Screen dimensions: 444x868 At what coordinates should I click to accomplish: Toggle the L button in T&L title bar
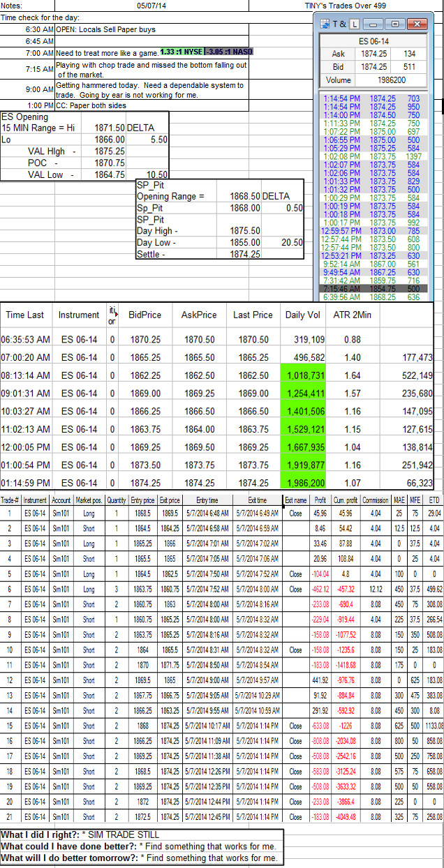pos(354,24)
